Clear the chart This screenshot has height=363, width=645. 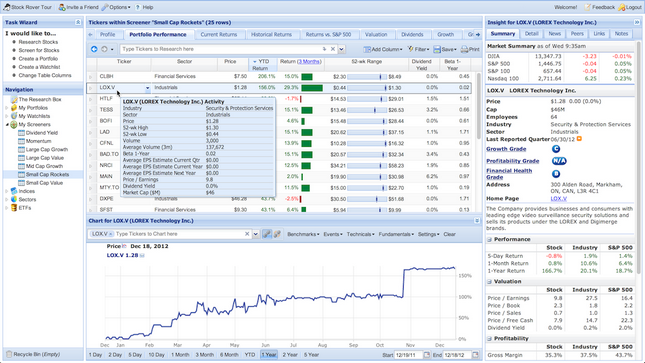[449, 234]
